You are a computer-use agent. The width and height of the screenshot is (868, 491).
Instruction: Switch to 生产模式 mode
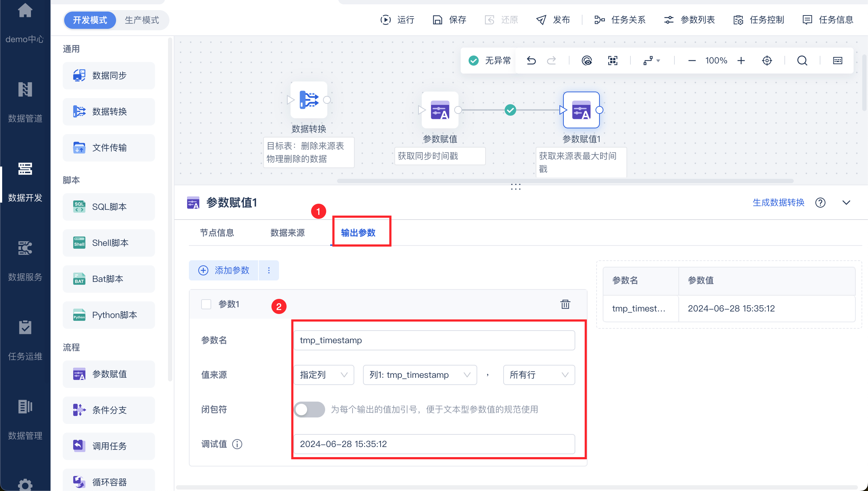[142, 20]
